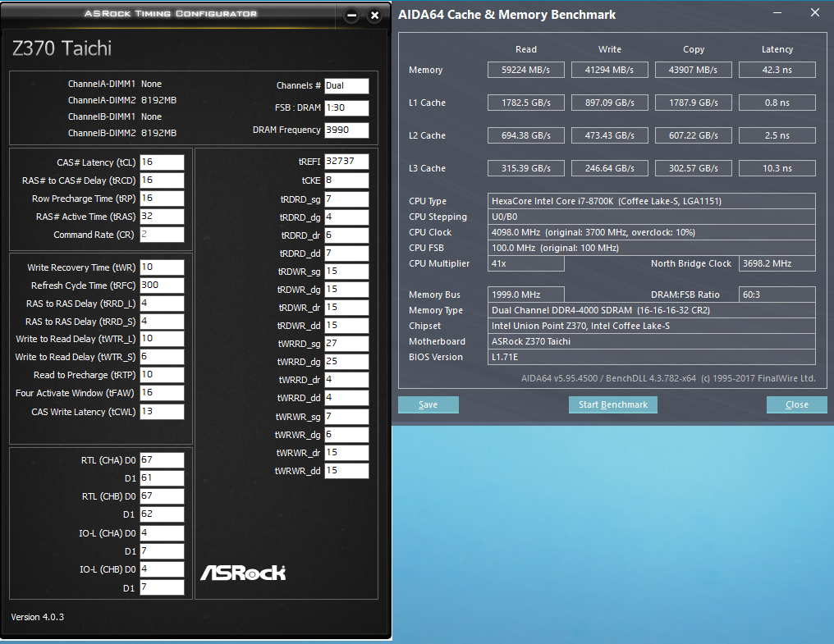Click the DRAM Frequency field

[346, 130]
